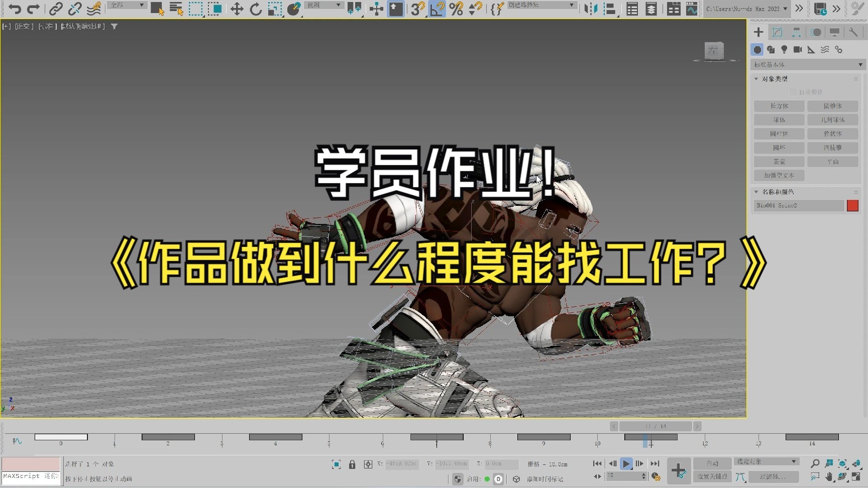Toggle the Keyboard Shortcut Override button
The image size is (868, 488).
(x=396, y=9)
